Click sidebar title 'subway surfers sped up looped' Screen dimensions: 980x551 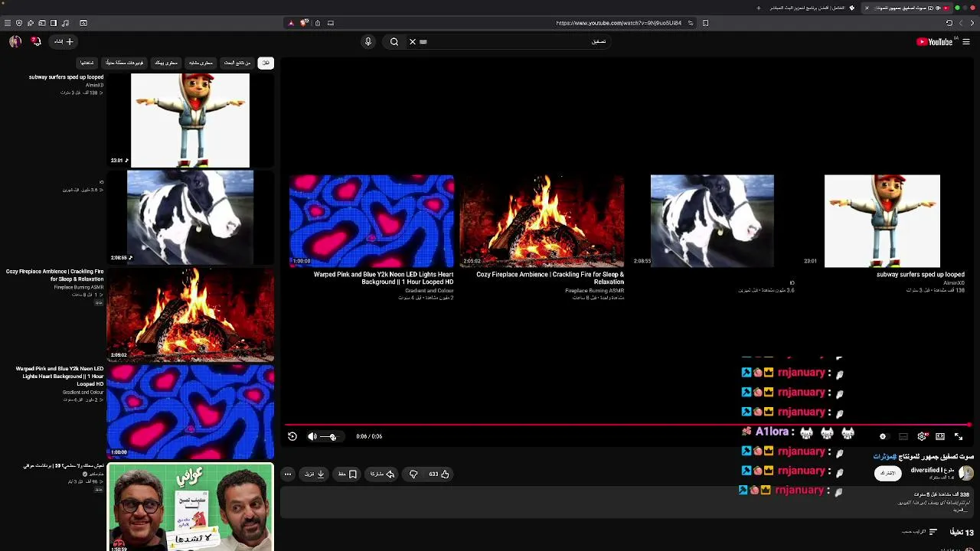[x=66, y=77]
